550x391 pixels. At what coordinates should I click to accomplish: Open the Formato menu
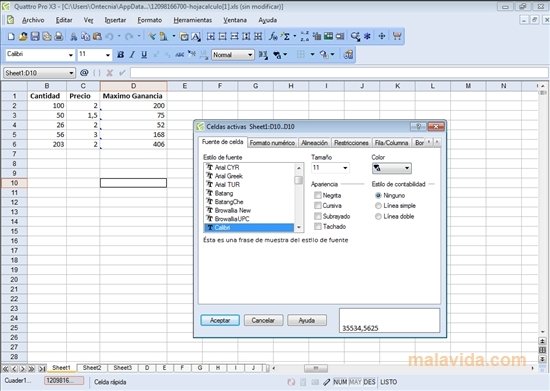(x=150, y=20)
